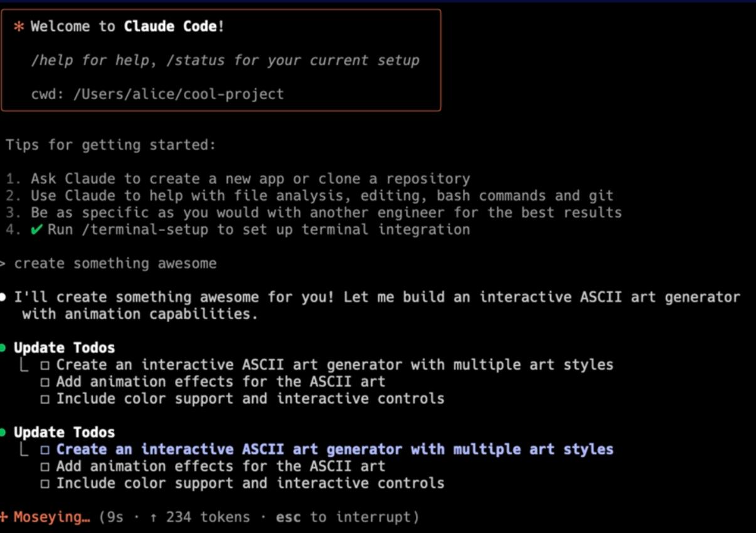Click the green bullet beside the first Update Todos
Screen dimensions: 756x533
(3, 348)
